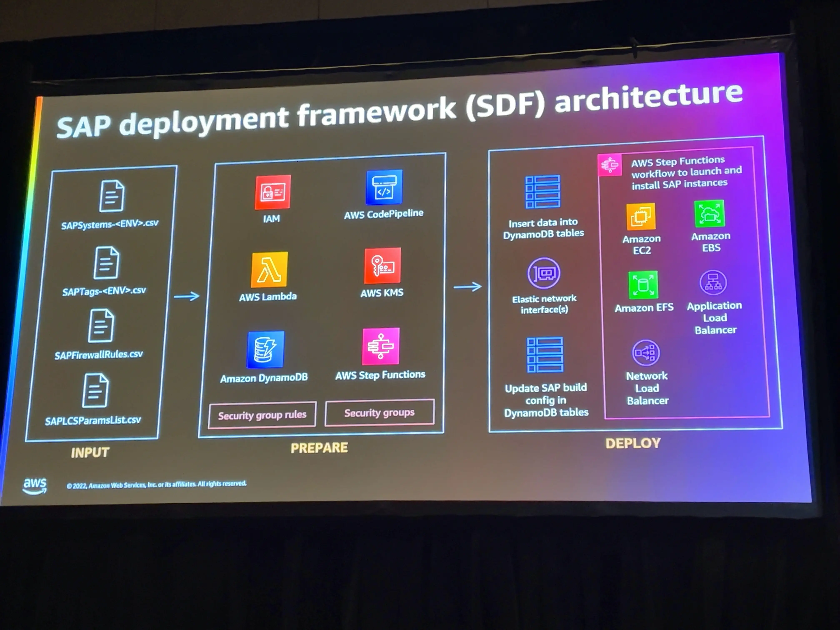Click the 2022 Amazon Web Services copyright text
The height and width of the screenshot is (630, 840).
coord(156,485)
